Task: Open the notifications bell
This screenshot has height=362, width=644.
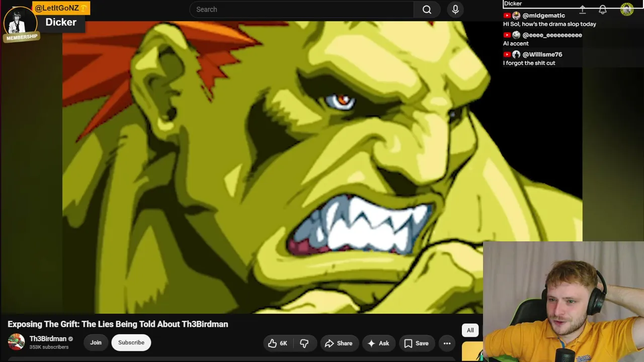Action: pyautogui.click(x=602, y=10)
